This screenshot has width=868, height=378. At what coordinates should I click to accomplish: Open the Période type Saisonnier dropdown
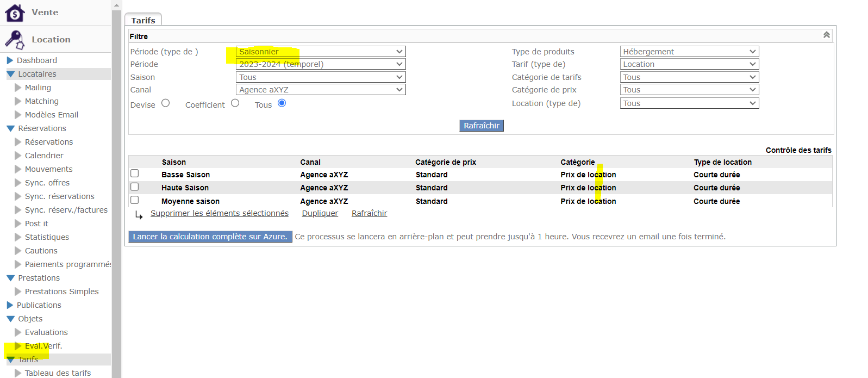pyautogui.click(x=321, y=52)
